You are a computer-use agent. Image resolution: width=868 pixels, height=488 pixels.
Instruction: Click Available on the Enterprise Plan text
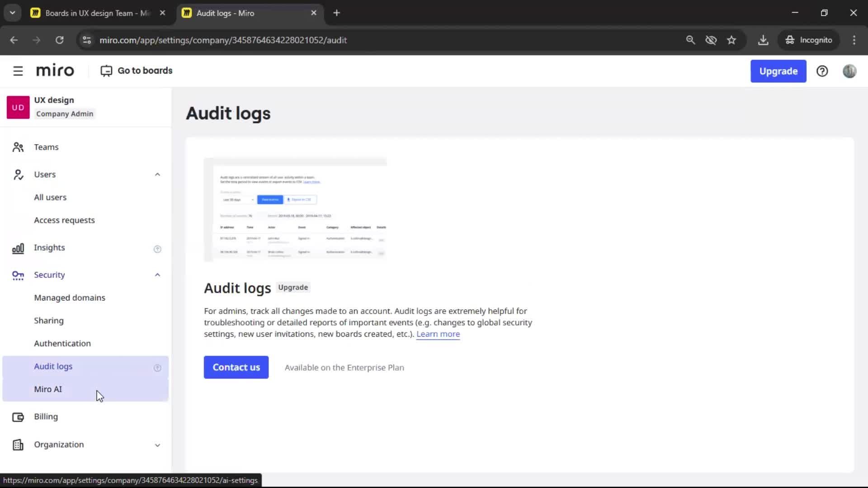click(344, 368)
